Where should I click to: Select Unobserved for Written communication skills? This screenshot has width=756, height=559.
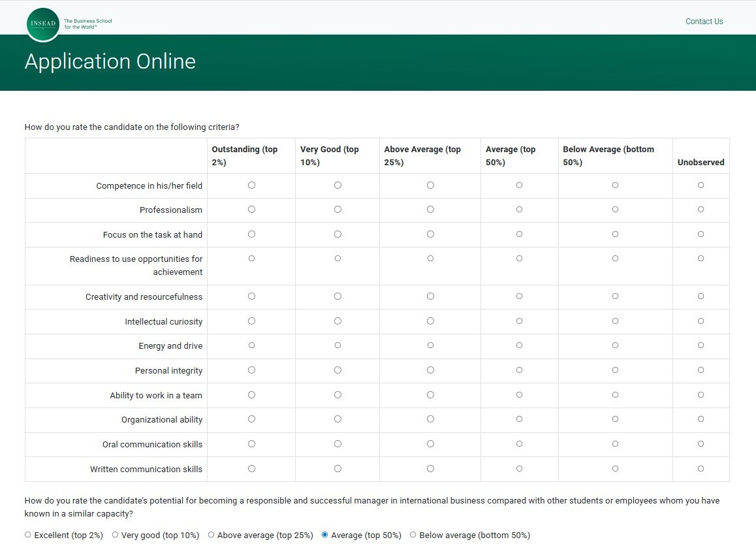tap(701, 468)
